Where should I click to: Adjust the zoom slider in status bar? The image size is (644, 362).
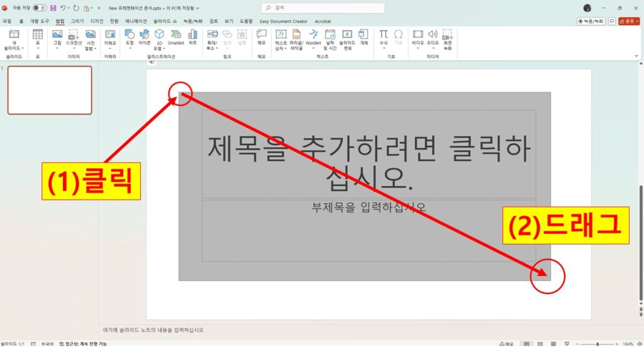tap(597, 344)
